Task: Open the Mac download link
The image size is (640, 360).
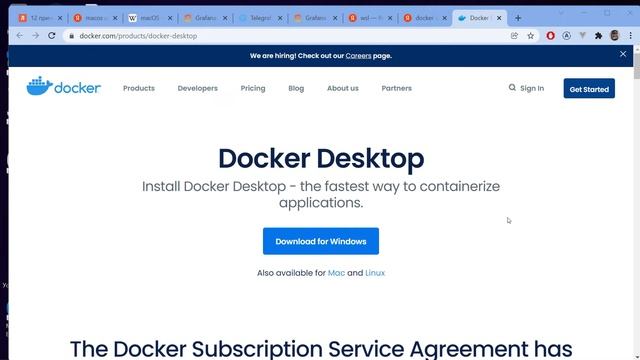Action: click(336, 273)
